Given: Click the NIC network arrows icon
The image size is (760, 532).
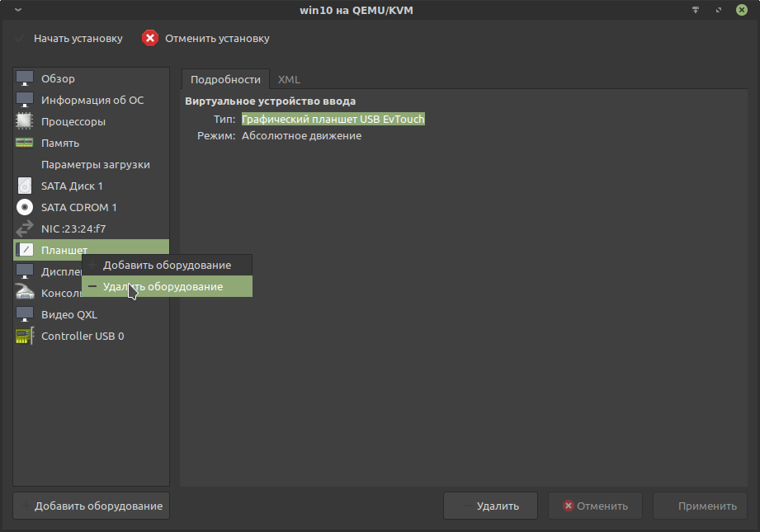Looking at the screenshot, I should point(25,228).
